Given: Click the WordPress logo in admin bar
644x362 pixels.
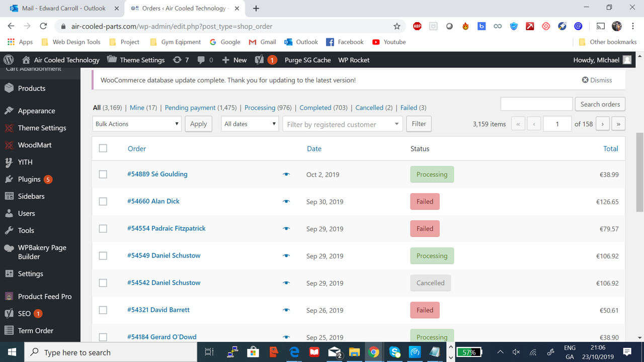Looking at the screenshot, I should point(8,60).
